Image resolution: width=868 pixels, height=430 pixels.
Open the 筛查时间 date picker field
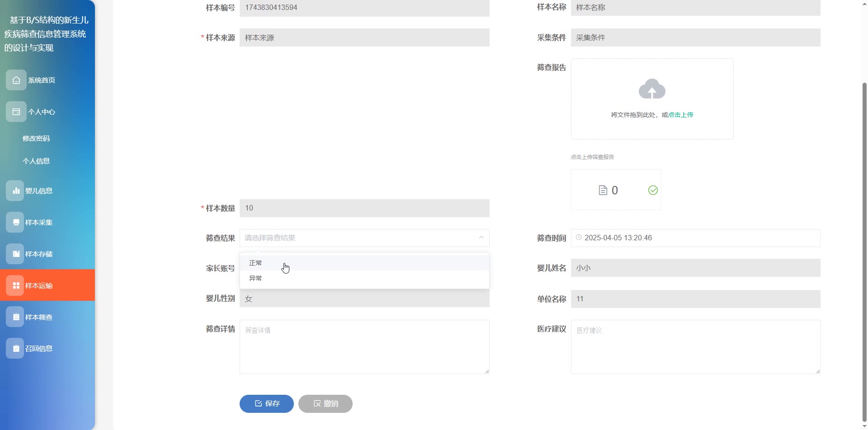pyautogui.click(x=696, y=238)
